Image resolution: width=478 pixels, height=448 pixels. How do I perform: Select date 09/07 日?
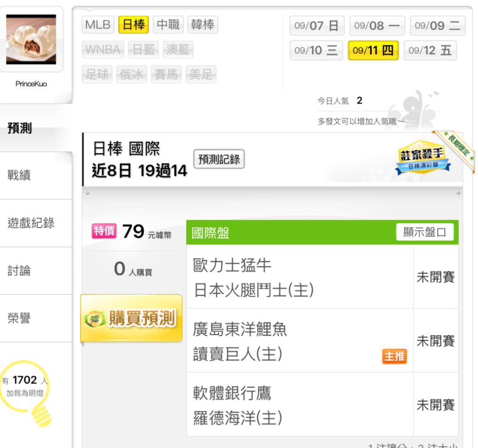[x=317, y=26]
